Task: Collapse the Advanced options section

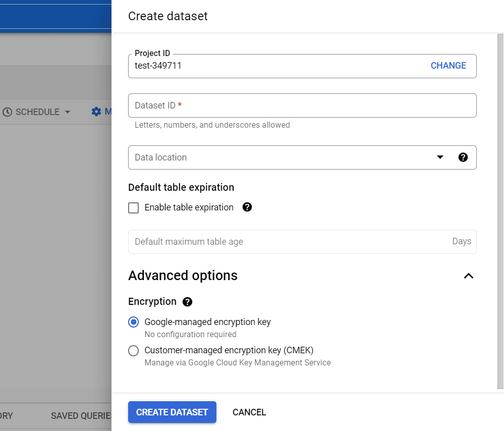Action: [469, 276]
